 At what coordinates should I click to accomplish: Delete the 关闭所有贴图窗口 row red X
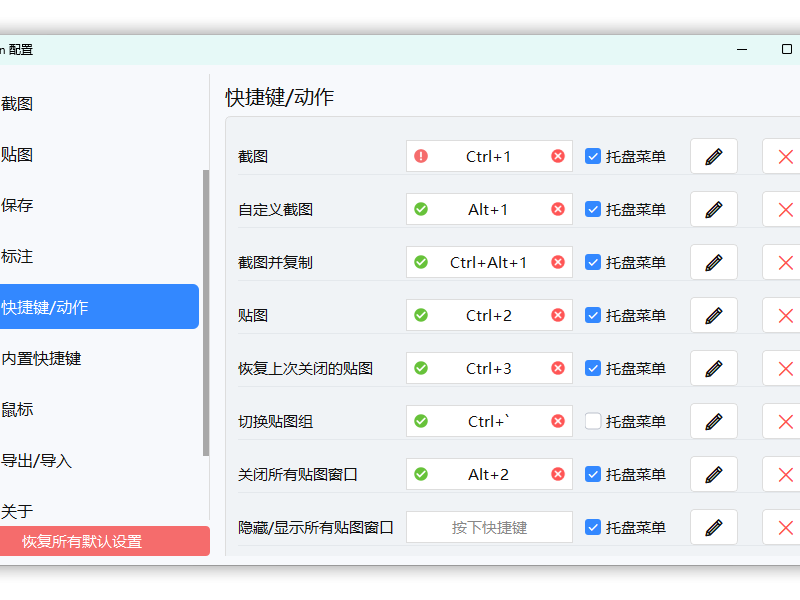pos(785,474)
